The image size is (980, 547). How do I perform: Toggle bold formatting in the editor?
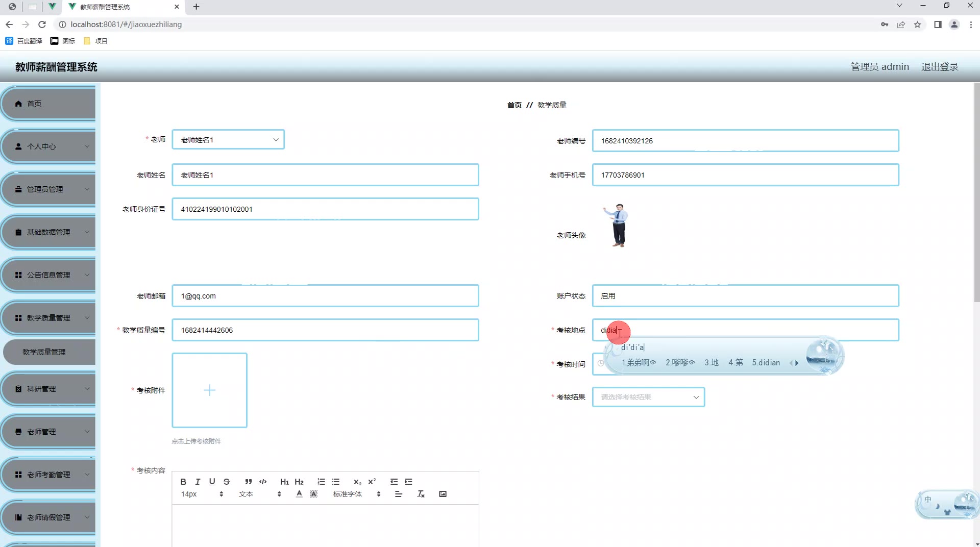point(183,482)
